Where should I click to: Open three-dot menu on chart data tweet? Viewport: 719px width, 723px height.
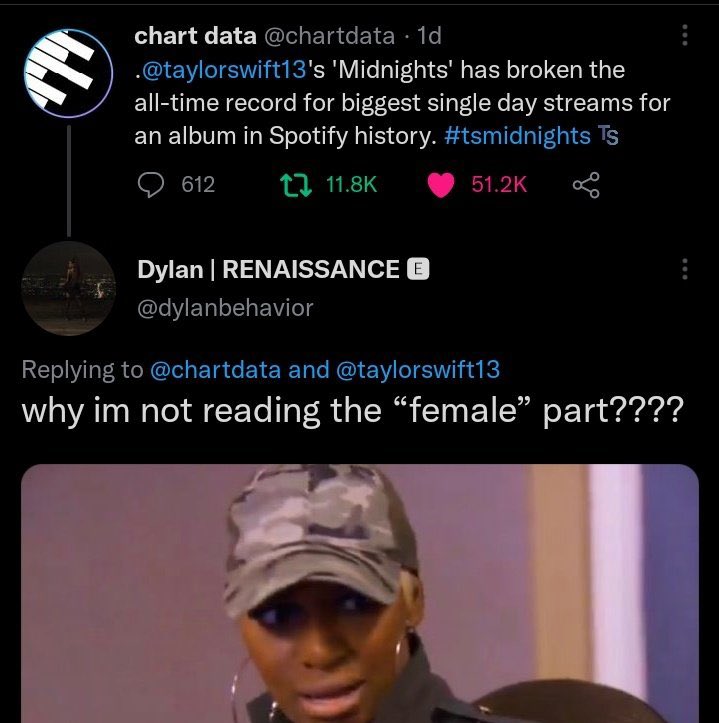pos(685,35)
